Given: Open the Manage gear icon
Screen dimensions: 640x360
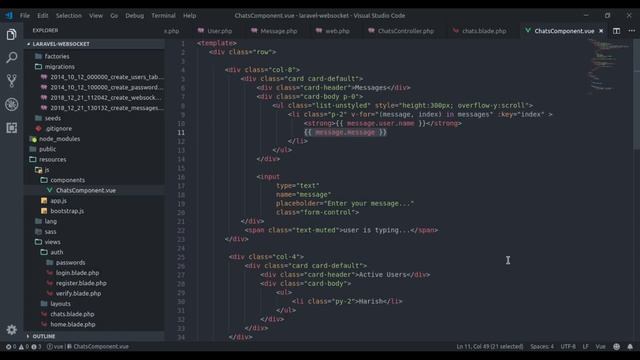Looking at the screenshot, I should 11,330.
